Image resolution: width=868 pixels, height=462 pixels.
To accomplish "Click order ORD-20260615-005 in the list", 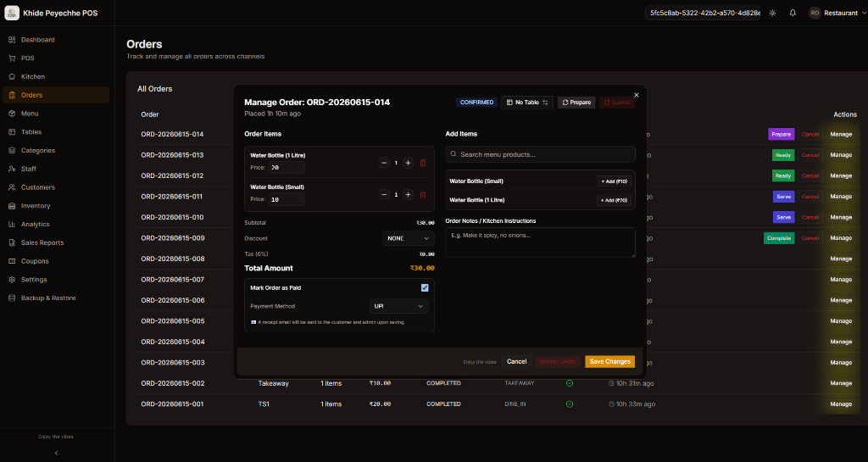I will (173, 321).
